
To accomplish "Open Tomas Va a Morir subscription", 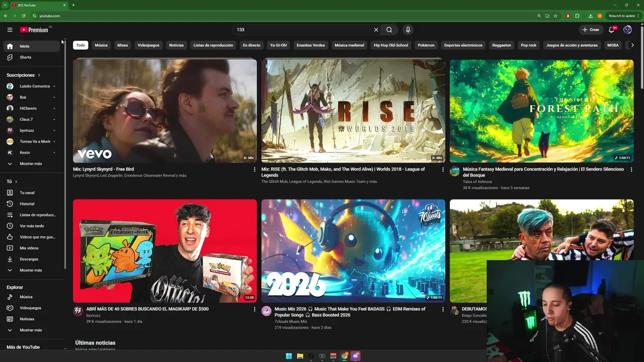I will (33, 141).
